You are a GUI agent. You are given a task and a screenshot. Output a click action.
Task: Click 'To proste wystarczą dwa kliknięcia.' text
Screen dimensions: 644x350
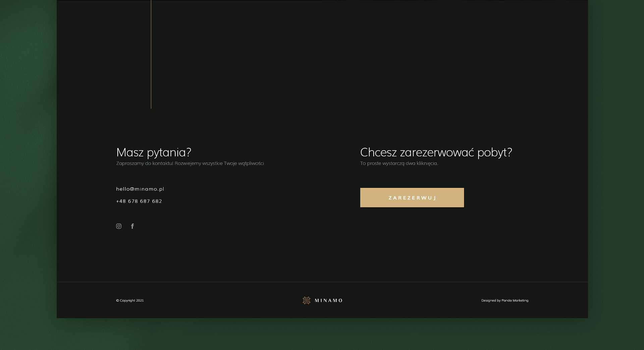click(399, 163)
